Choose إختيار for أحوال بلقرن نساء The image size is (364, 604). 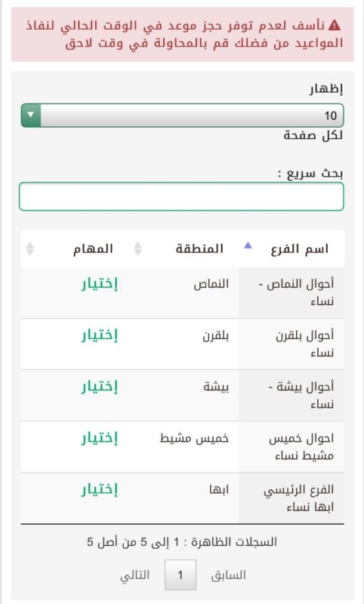99,336
